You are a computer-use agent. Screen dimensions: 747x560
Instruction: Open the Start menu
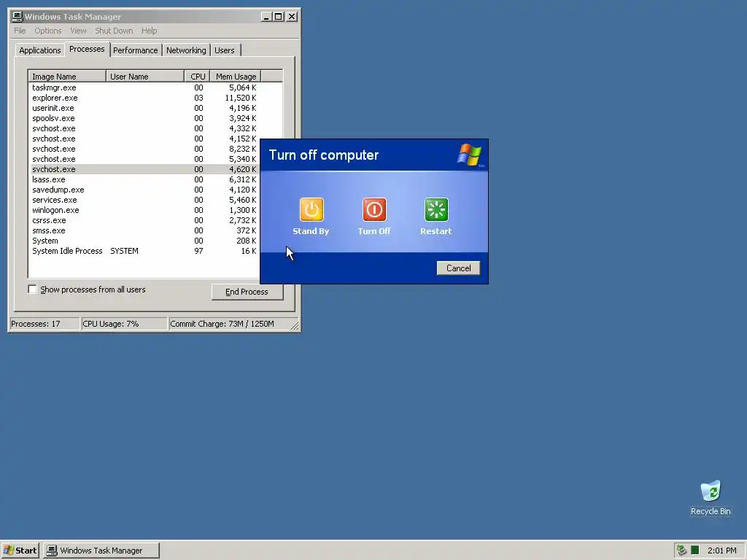tap(20, 551)
